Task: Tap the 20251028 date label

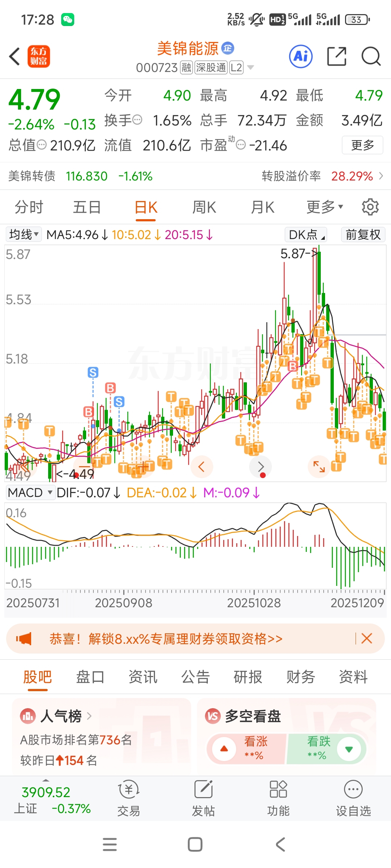Action: pyautogui.click(x=254, y=603)
